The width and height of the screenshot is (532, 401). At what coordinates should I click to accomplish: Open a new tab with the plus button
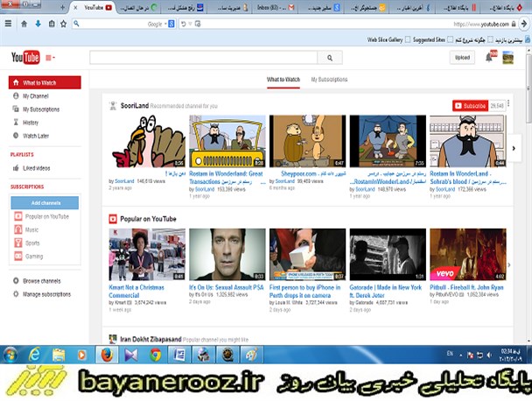point(62,7)
